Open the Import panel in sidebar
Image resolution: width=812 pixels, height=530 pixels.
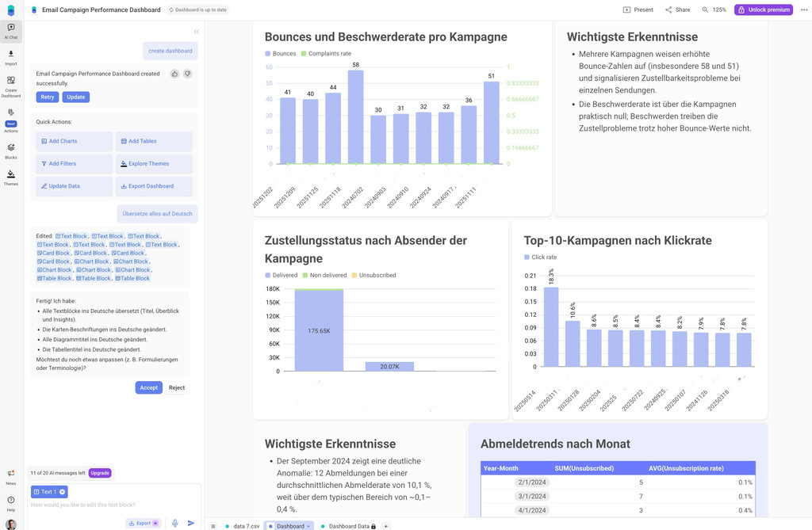[x=11, y=57]
